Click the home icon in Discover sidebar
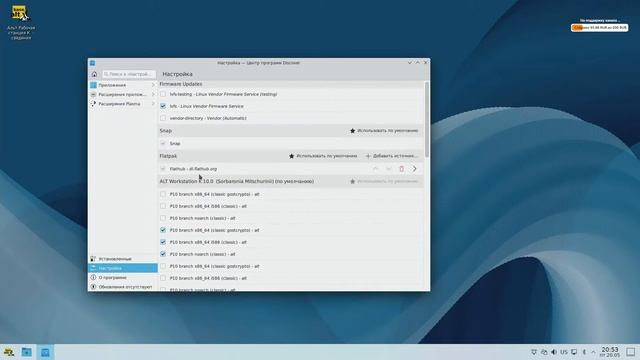The height and width of the screenshot is (360, 640). [x=94, y=74]
